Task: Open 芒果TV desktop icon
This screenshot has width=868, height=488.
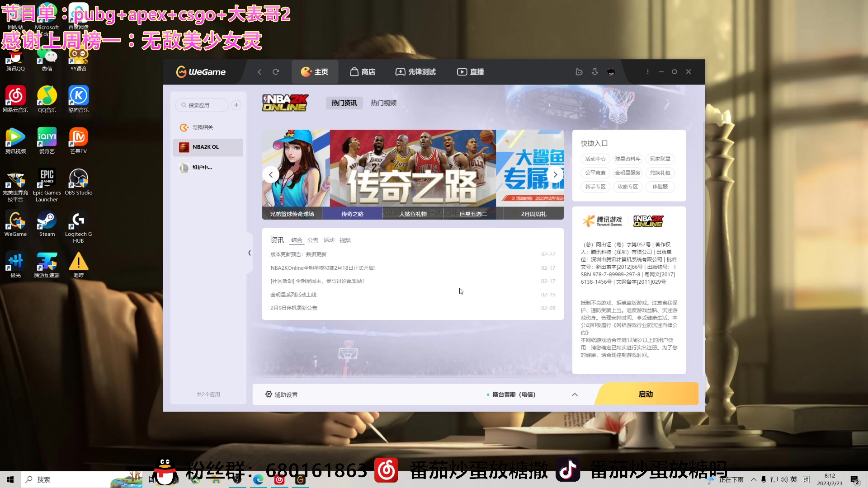Action: point(79,140)
